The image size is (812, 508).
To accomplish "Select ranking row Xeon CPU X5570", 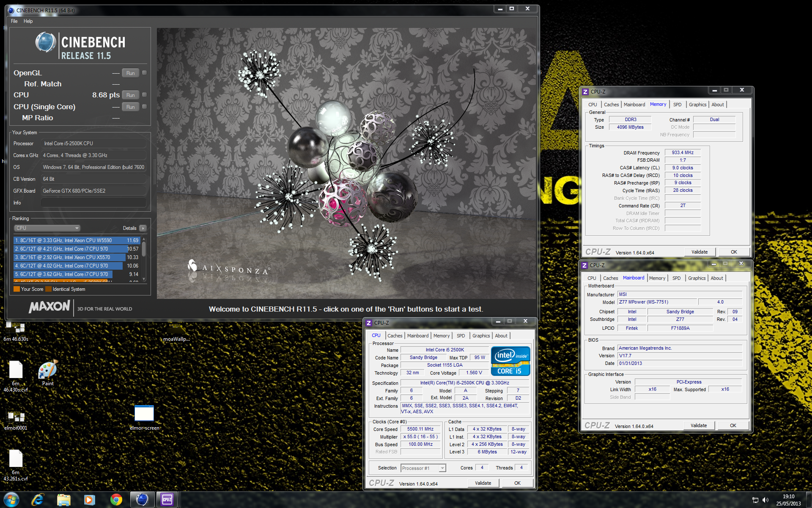I will [77, 257].
